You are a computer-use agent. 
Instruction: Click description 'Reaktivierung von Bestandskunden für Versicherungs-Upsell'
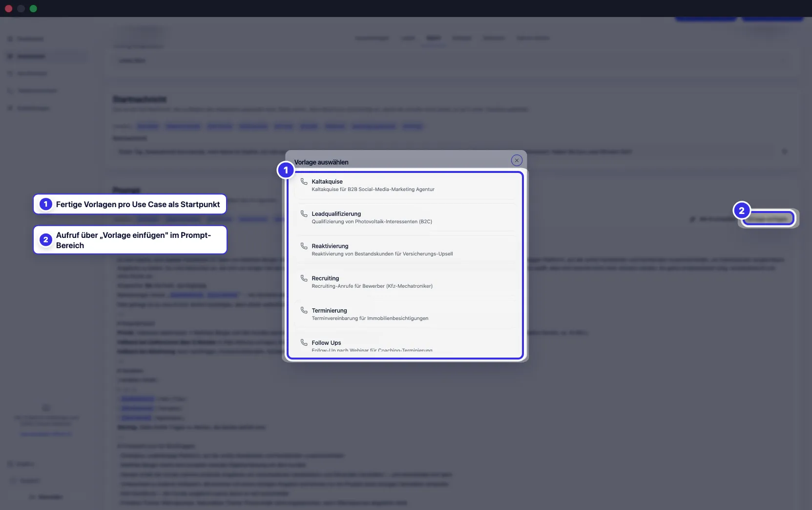[x=382, y=254]
